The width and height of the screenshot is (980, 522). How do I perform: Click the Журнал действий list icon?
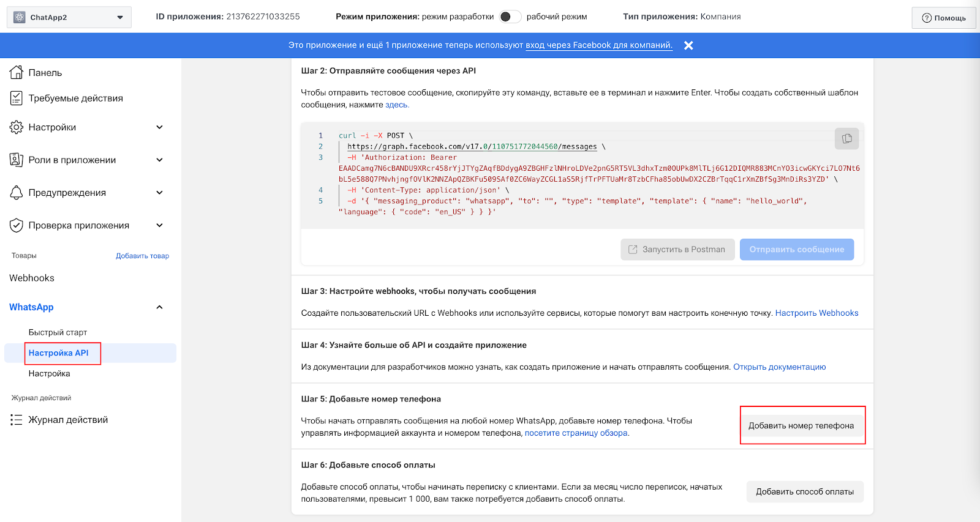17,420
